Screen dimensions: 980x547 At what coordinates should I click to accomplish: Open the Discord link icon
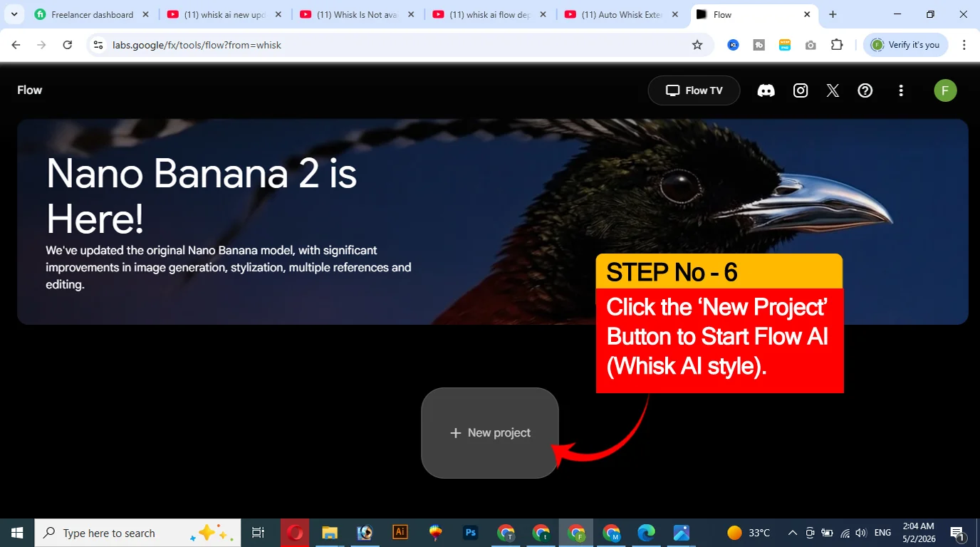[766, 90]
